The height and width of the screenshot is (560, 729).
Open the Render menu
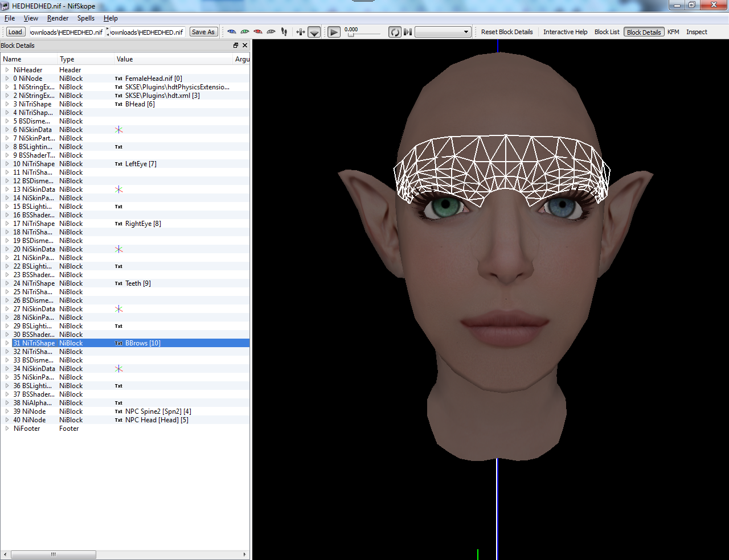(x=58, y=18)
